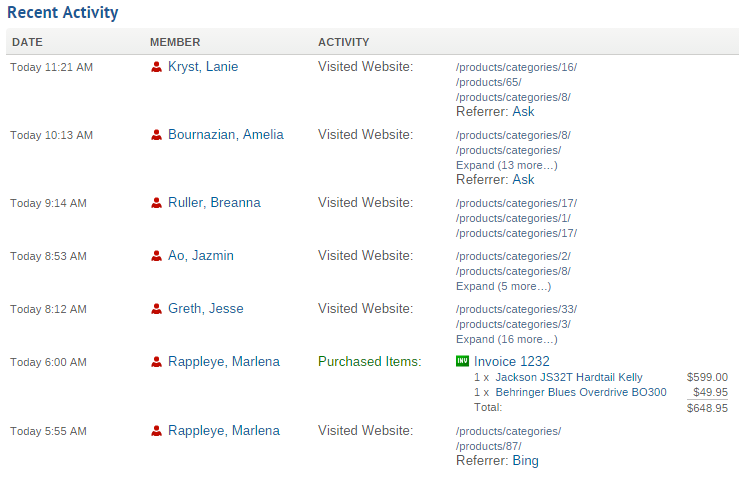Click the member icon beside Greth, Jesse
The image size is (739, 477).
coord(156,309)
